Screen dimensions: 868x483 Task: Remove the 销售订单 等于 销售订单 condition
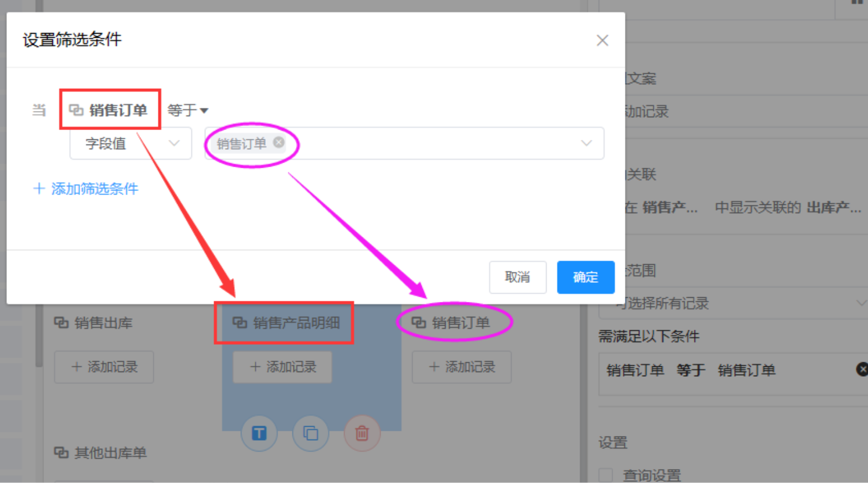[x=862, y=369]
